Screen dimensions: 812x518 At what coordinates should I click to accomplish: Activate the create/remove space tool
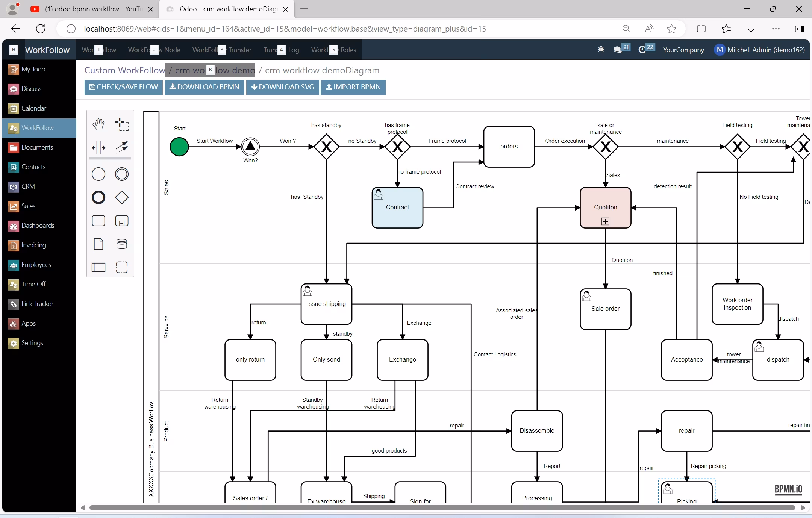pos(98,148)
